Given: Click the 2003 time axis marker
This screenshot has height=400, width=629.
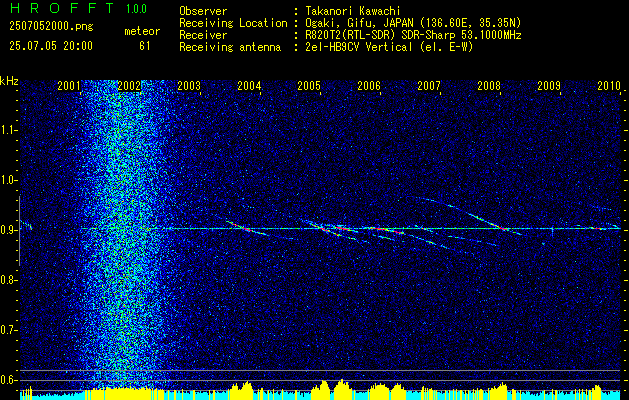Looking at the screenshot, I should point(189,85).
